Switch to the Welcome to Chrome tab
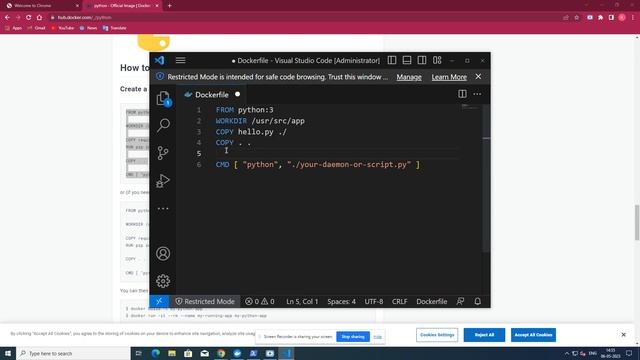The width and height of the screenshot is (640, 360). (x=41, y=6)
